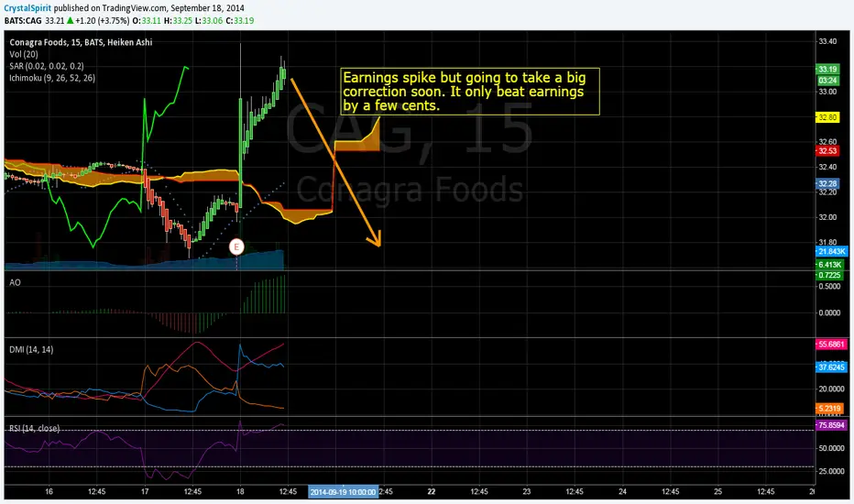854x504 pixels.
Task: Click the 0.7225 AO value label
Action: [x=829, y=275]
